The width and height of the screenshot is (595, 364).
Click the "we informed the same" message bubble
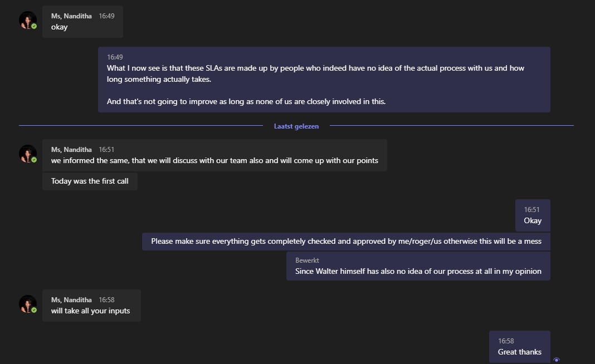tap(214, 161)
